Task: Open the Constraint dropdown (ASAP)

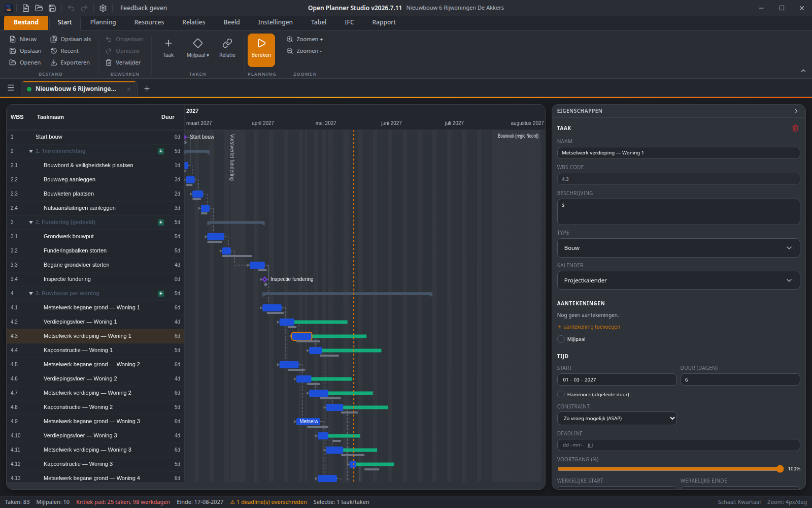Action: (x=617, y=419)
